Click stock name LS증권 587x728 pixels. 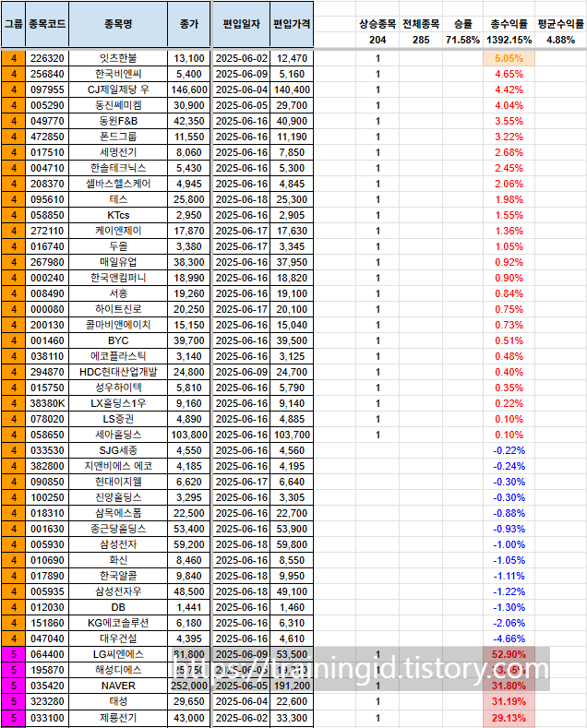pyautogui.click(x=118, y=419)
